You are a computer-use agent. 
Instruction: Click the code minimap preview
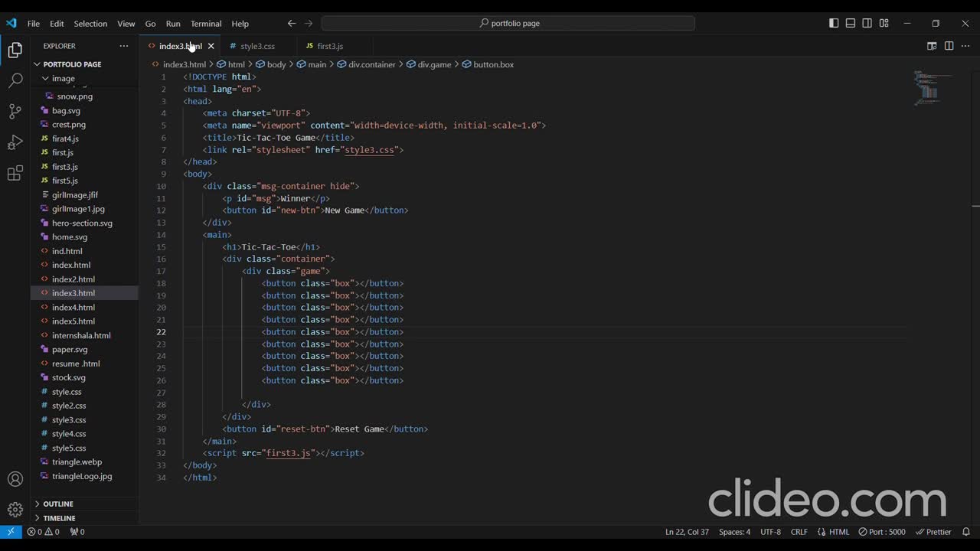(933, 88)
